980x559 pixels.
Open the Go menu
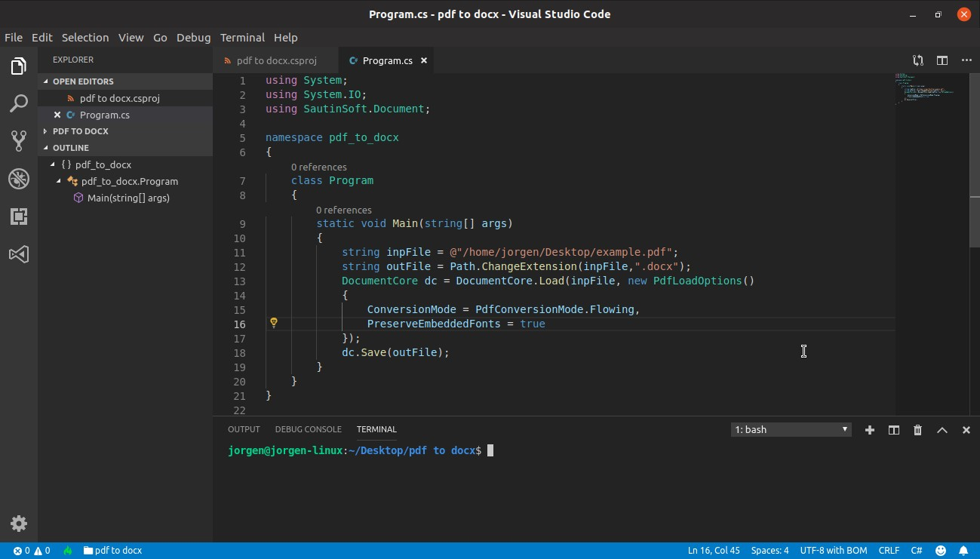click(160, 37)
